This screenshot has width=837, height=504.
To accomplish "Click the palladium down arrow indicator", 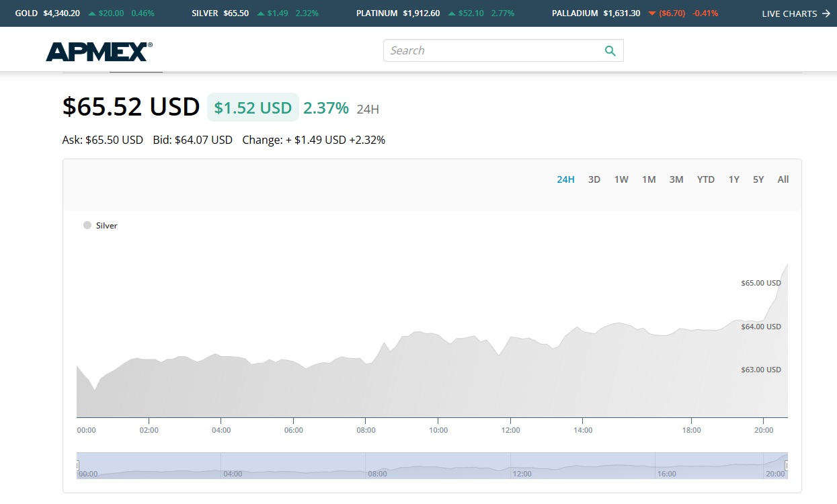I will point(651,13).
